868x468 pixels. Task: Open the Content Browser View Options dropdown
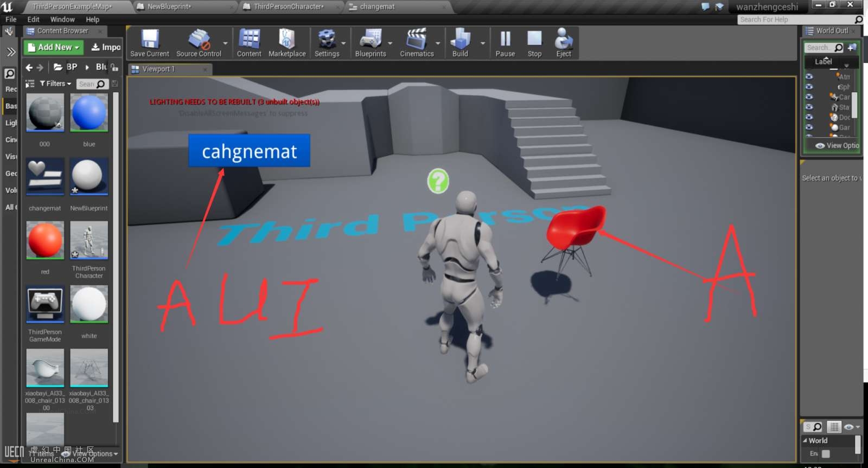(x=90, y=454)
